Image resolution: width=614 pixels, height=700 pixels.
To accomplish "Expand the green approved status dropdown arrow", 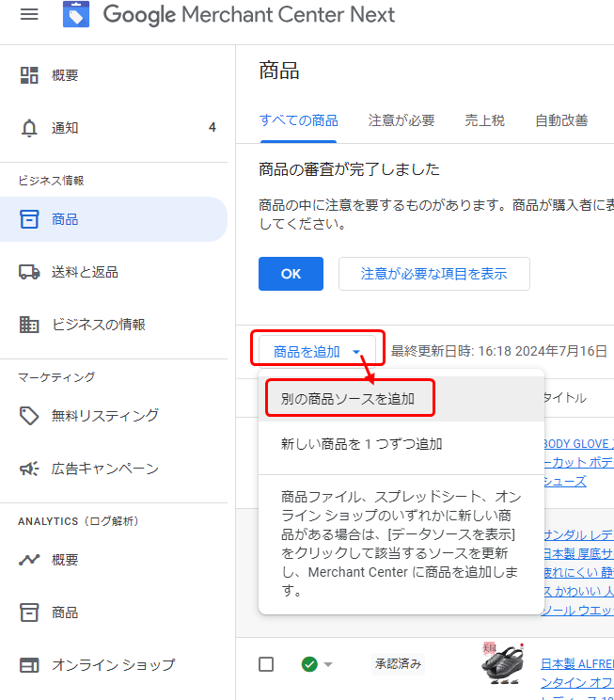I will (328, 665).
